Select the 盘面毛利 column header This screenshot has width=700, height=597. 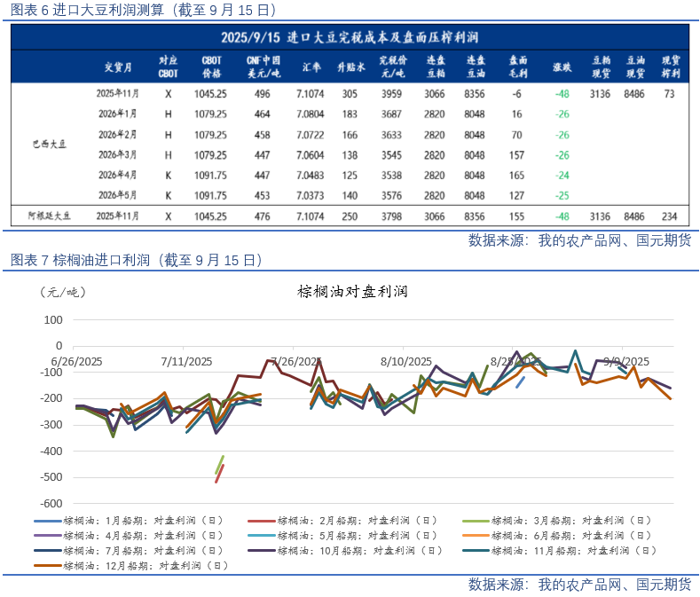pos(517,67)
